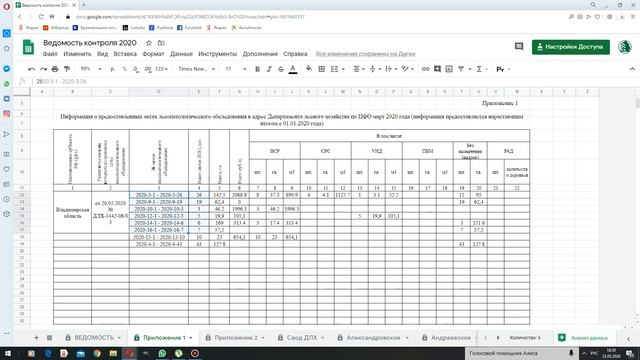Open the 123 number format dropdown
Image resolution: width=640 pixels, height=360 pixels.
[162, 69]
